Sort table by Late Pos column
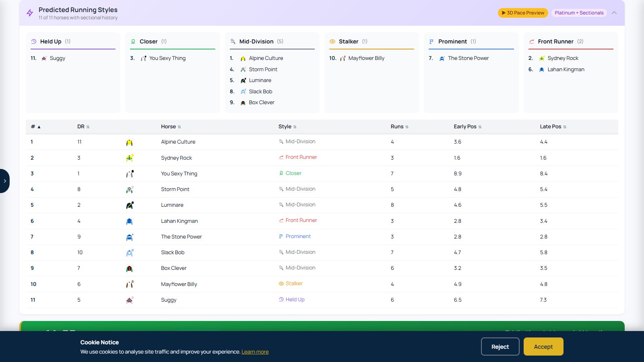Viewport: 644px width, 362px height. click(553, 127)
